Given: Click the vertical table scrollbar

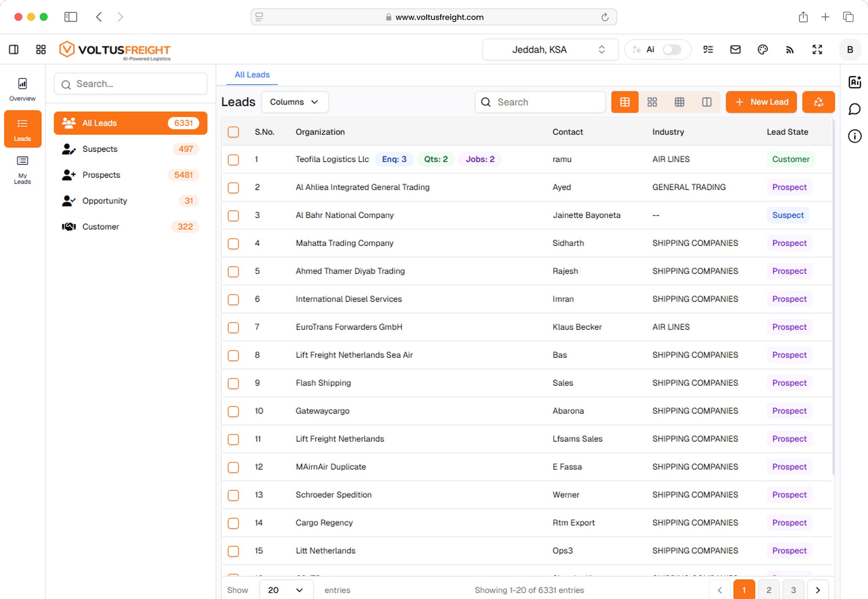Looking at the screenshot, I should click(833, 297).
